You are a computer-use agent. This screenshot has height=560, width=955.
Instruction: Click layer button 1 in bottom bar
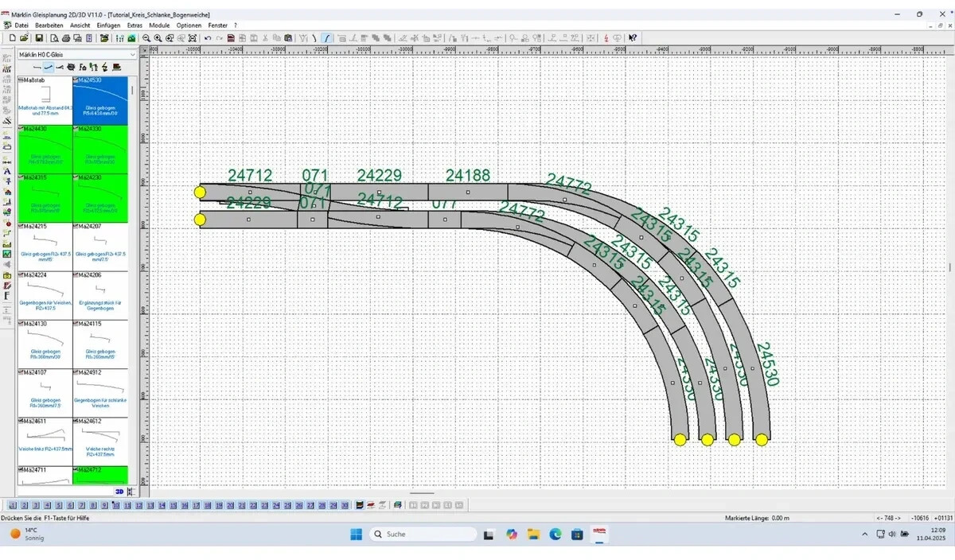click(13, 505)
